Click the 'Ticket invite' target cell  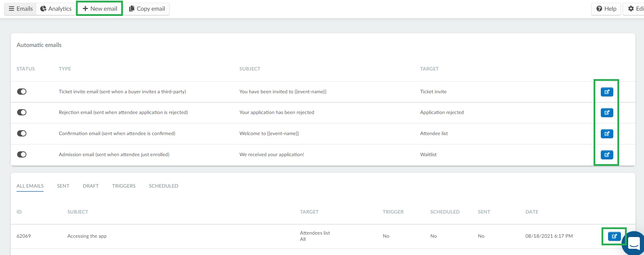(x=433, y=92)
